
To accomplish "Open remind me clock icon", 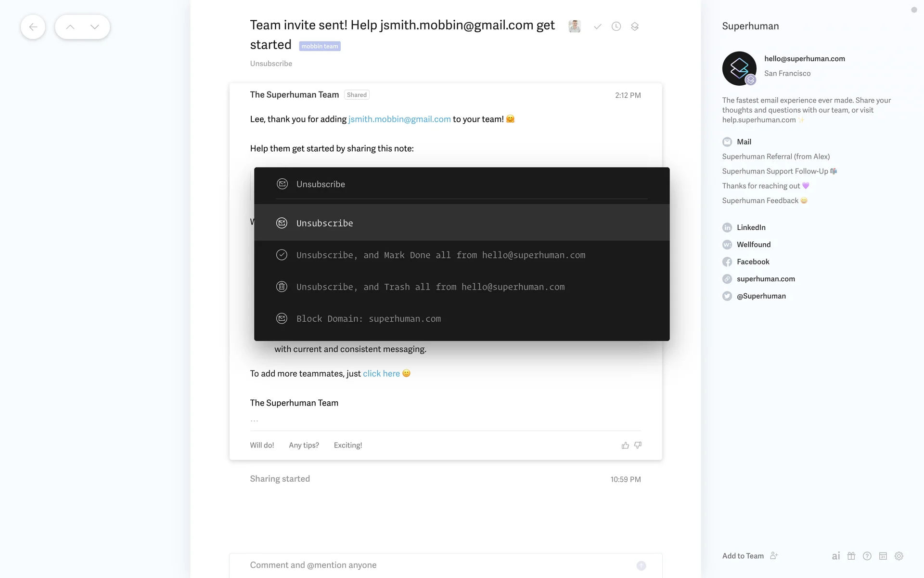I will (x=616, y=26).
